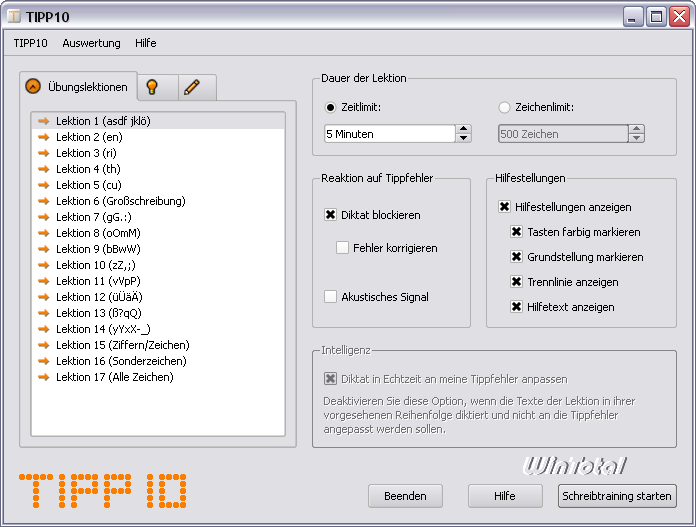Toggle Trennlinie anzeigen checkbox
Image resolution: width=696 pixels, height=527 pixels.
[x=516, y=281]
